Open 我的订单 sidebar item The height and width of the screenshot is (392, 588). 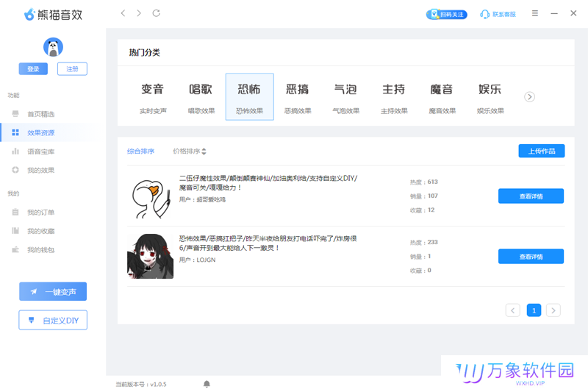pos(41,213)
